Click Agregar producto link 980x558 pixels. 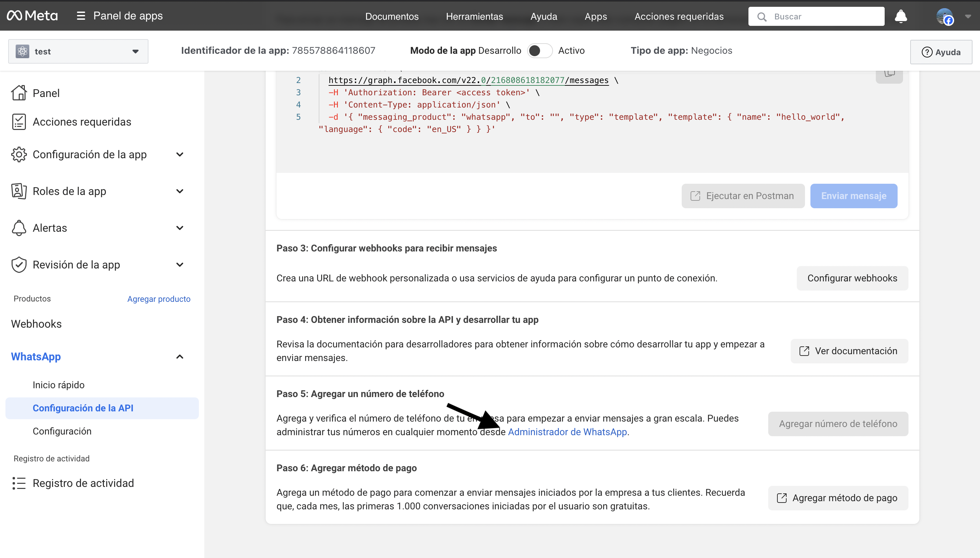(158, 299)
